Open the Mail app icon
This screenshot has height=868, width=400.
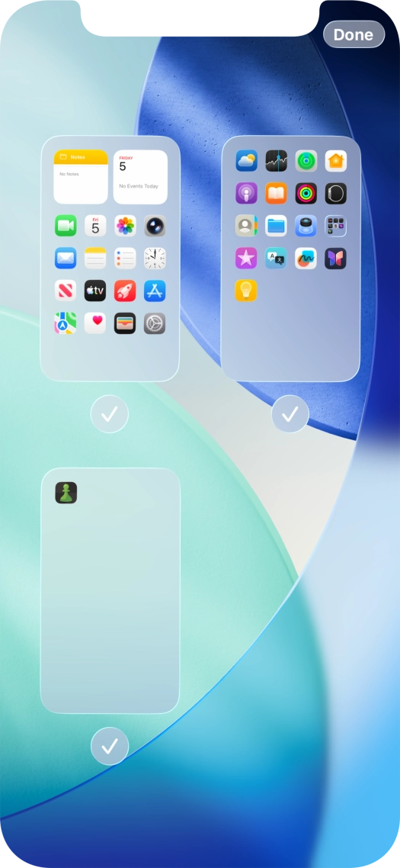point(66,258)
